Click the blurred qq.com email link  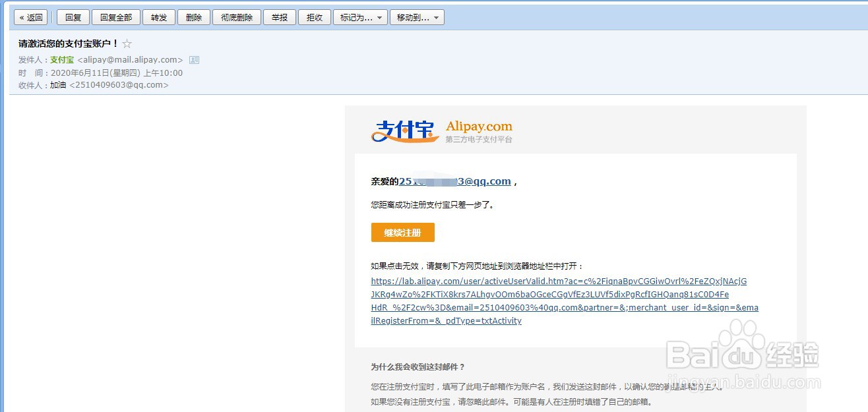(454, 181)
